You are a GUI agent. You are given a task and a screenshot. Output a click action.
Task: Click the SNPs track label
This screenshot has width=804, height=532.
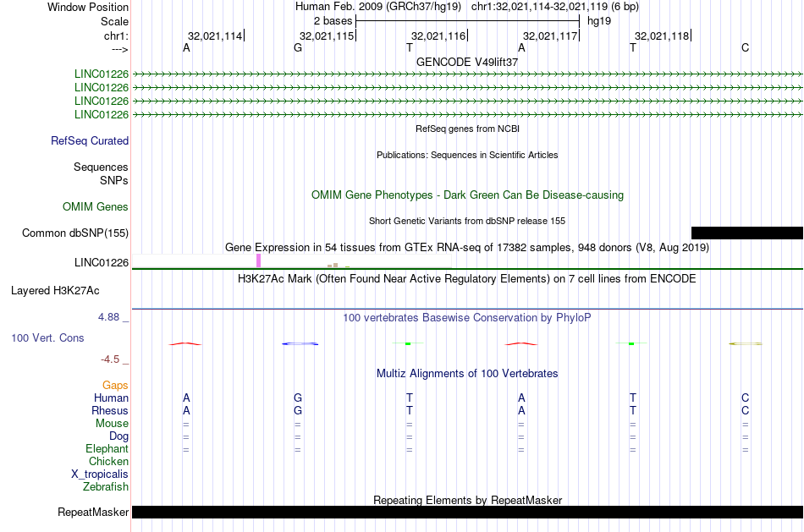point(114,180)
